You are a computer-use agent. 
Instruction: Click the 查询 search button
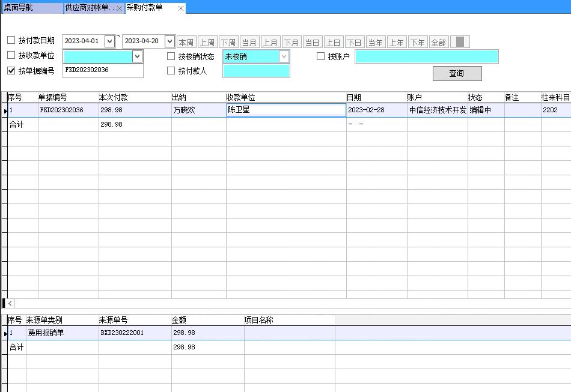(x=457, y=73)
